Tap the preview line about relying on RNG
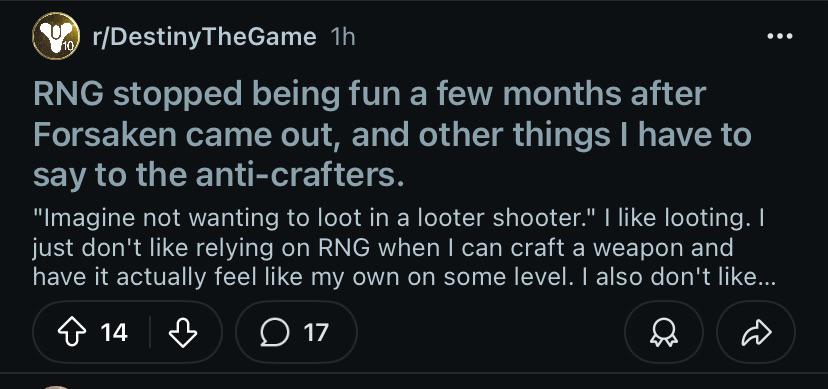 [x=383, y=249]
